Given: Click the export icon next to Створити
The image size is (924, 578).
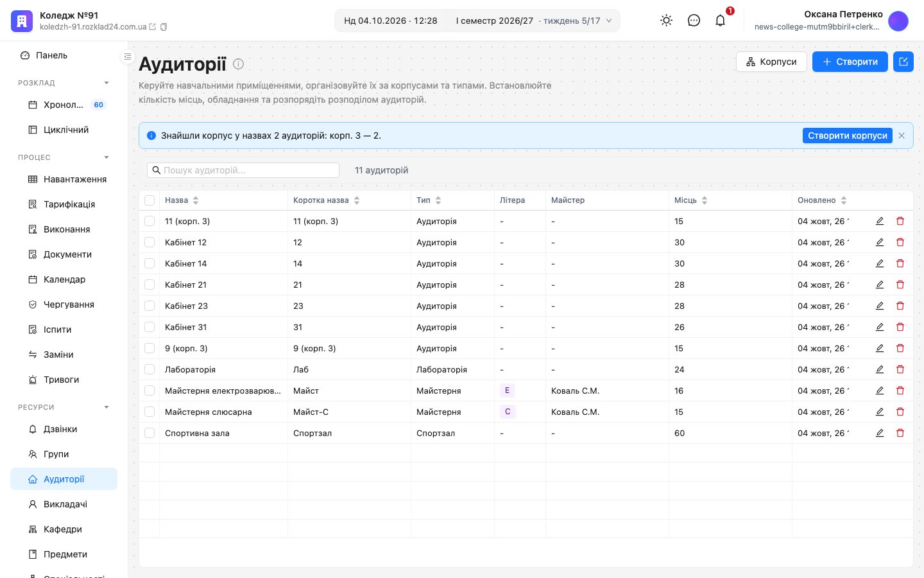Looking at the screenshot, I should 903,62.
